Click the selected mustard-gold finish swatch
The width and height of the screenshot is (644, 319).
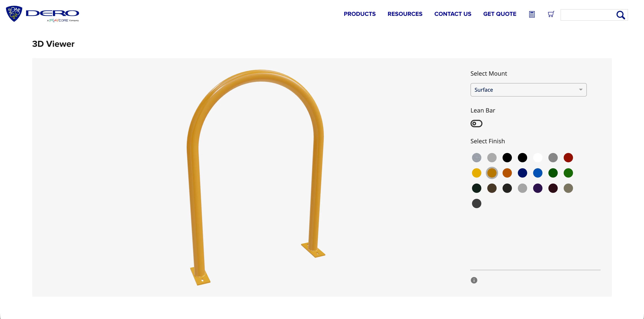click(x=492, y=173)
